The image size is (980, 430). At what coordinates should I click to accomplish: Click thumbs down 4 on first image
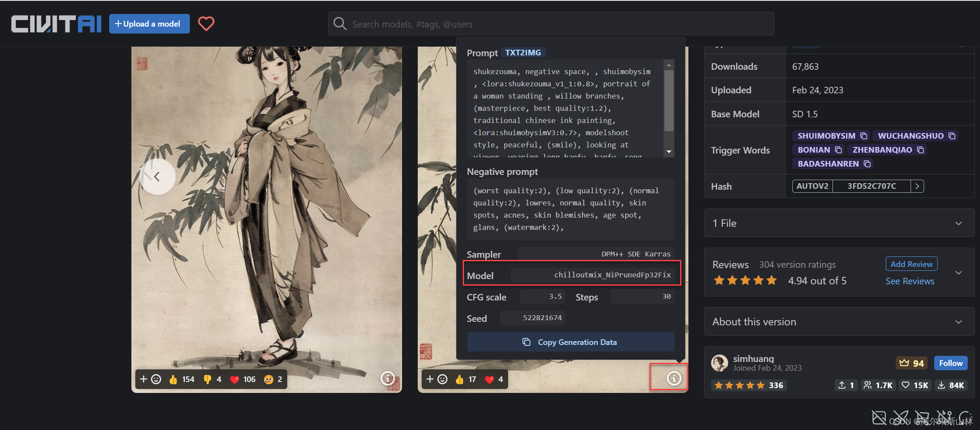213,379
